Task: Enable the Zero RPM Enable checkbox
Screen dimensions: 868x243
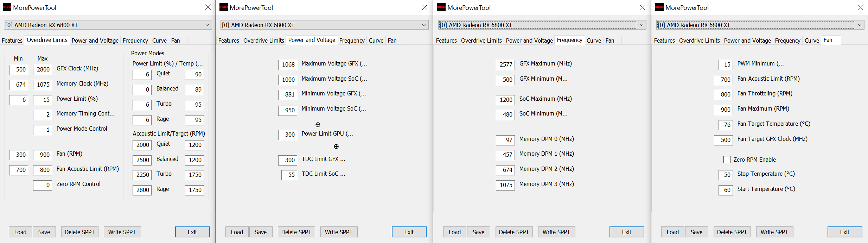Action: point(727,160)
